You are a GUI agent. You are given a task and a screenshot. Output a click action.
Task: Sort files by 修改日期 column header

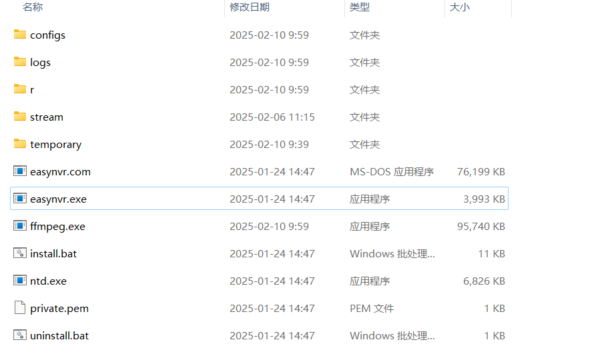point(250,7)
